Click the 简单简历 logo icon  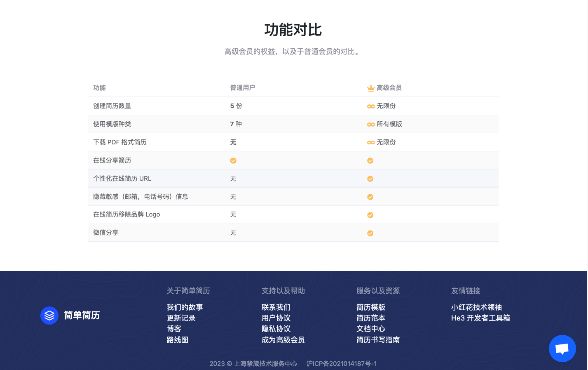[x=49, y=316]
